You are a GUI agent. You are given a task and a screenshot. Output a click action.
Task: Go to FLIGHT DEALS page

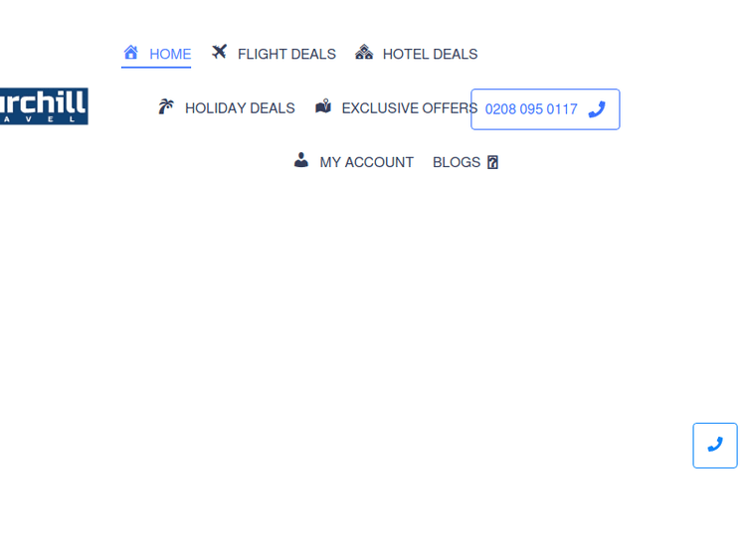coord(286,55)
